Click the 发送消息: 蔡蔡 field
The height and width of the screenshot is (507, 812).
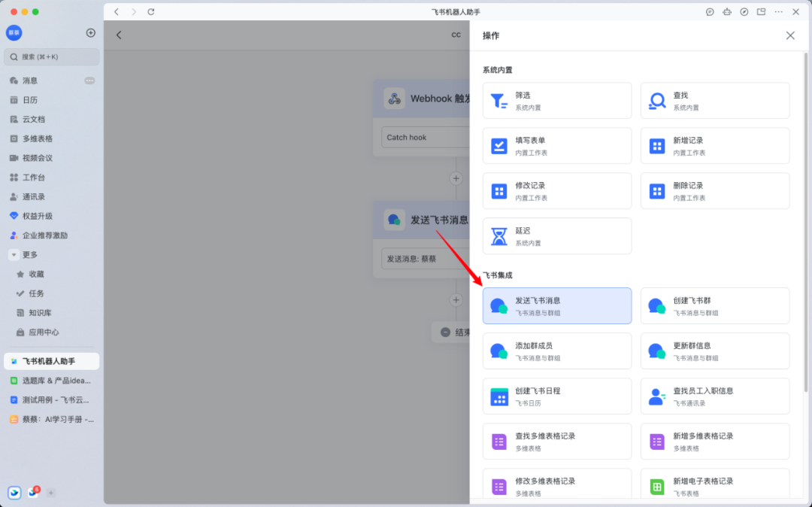point(426,259)
